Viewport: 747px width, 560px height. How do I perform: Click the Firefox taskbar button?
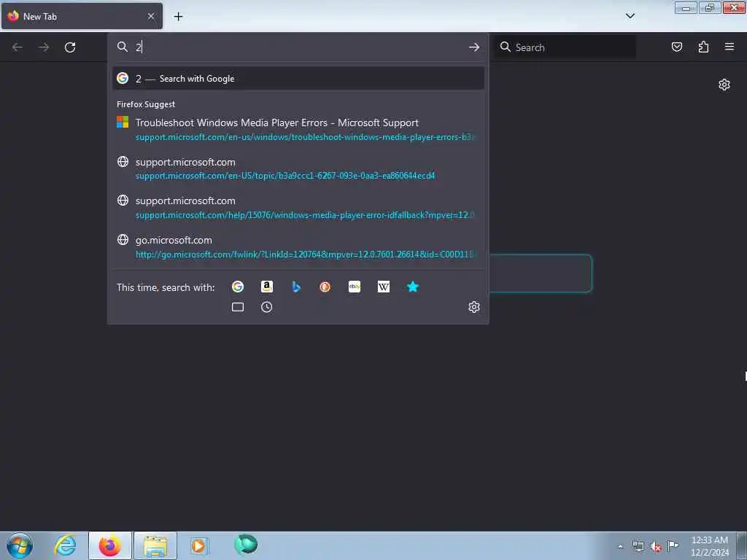(109, 545)
